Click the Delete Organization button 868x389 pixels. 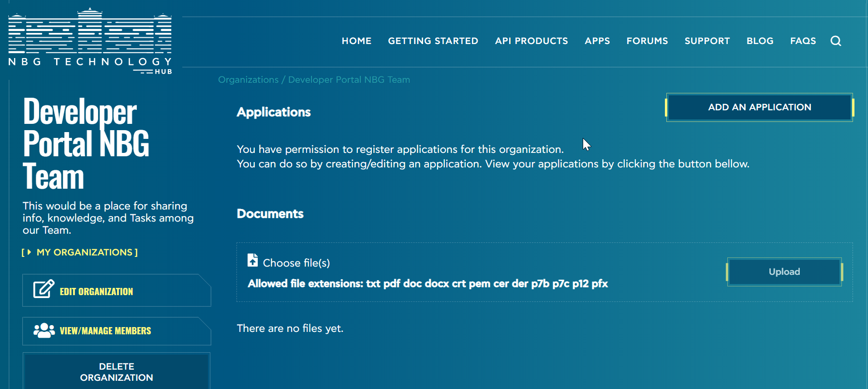pos(117,372)
